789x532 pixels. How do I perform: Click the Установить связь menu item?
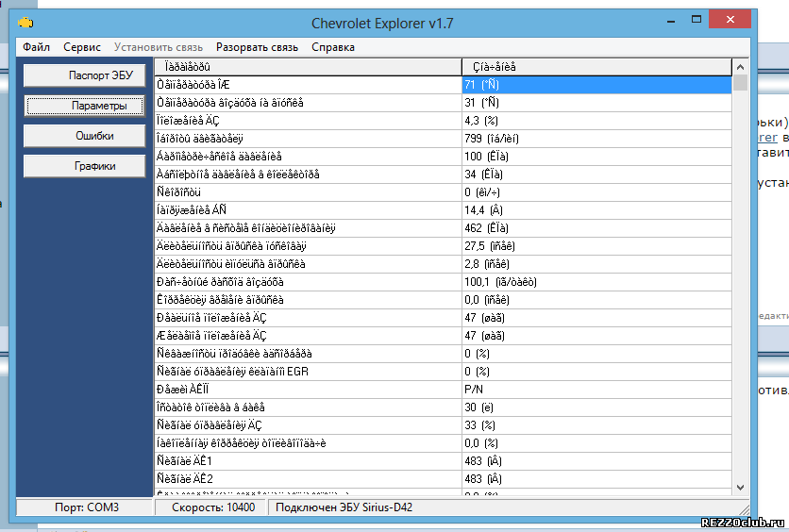pyautogui.click(x=159, y=47)
